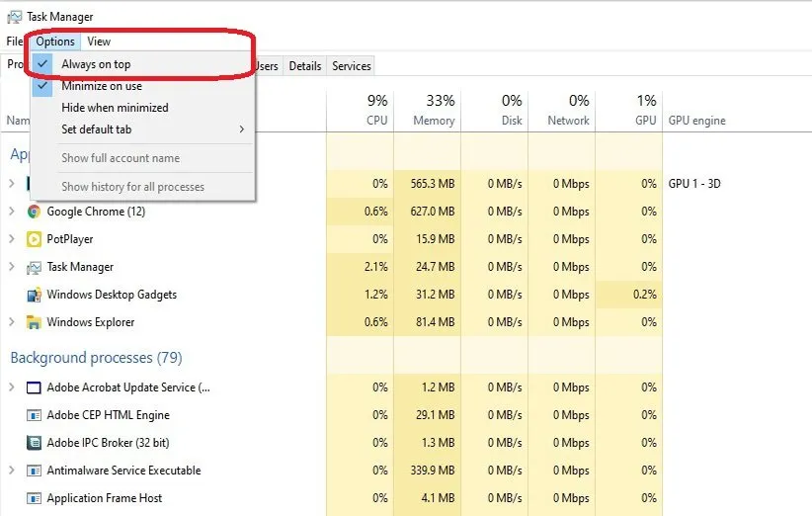
Task: Click the Windows Explorer folder icon
Action: click(x=34, y=322)
